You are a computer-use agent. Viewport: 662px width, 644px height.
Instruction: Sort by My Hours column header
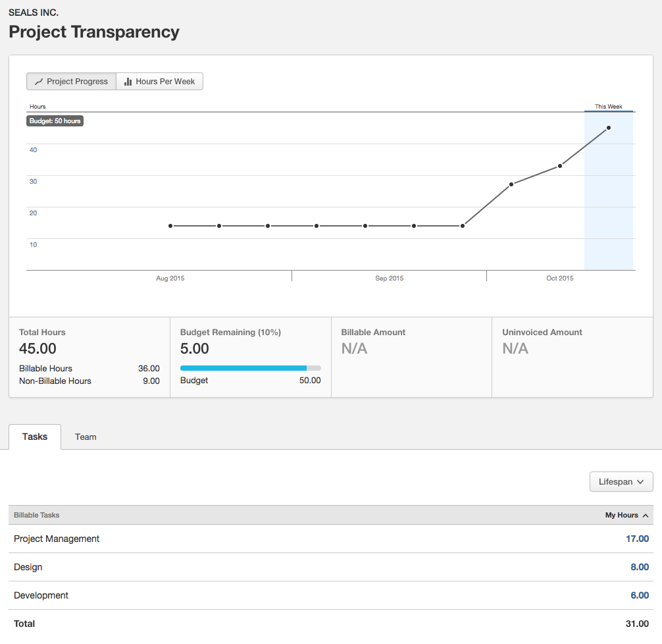click(x=626, y=515)
